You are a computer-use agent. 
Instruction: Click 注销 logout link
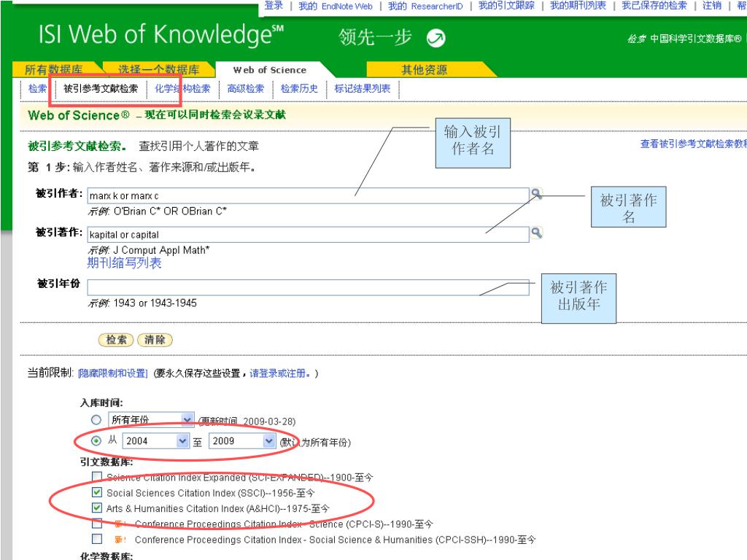coord(712,6)
